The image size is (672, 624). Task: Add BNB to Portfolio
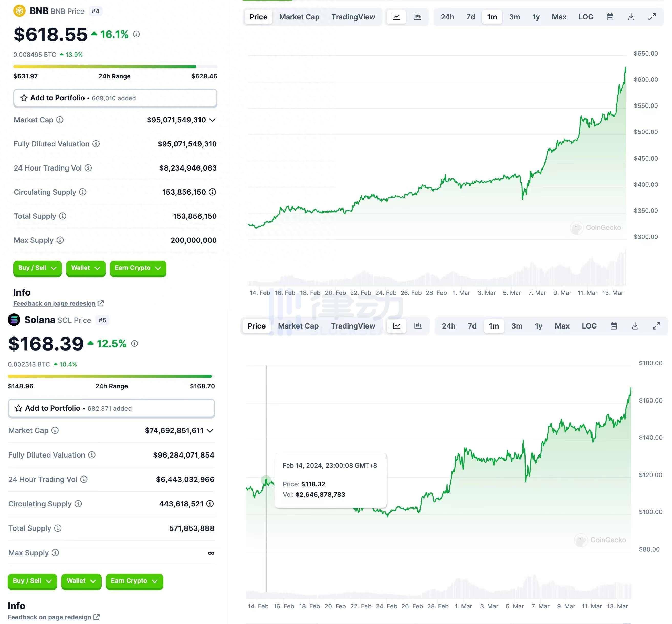(x=115, y=98)
